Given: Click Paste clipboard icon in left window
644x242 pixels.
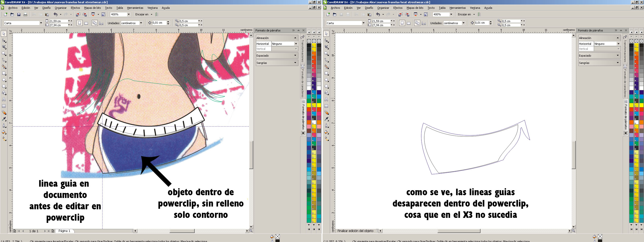Looking at the screenshot, I should (x=47, y=14).
